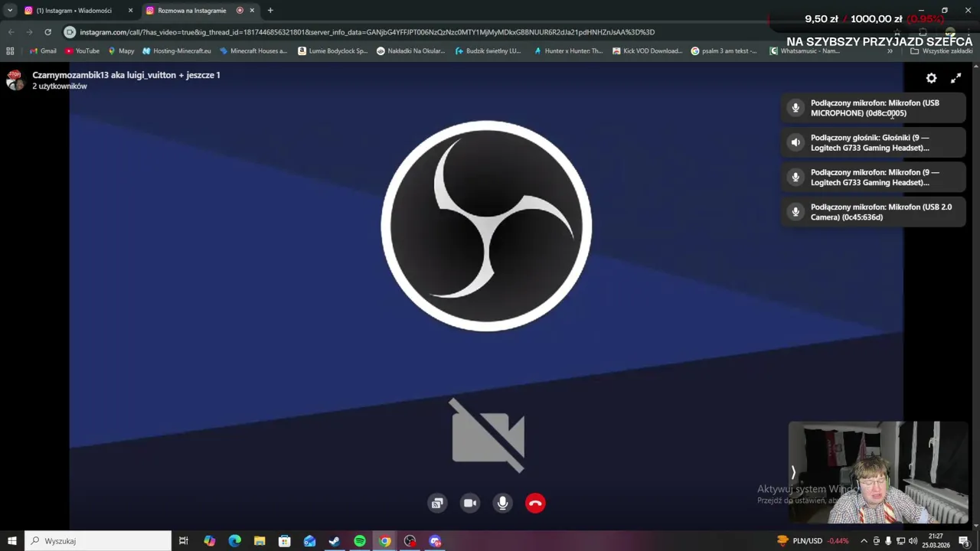This screenshot has width=980, height=551.
Task: Click the Logitech G733 speaker connected notification
Action: click(x=874, y=142)
